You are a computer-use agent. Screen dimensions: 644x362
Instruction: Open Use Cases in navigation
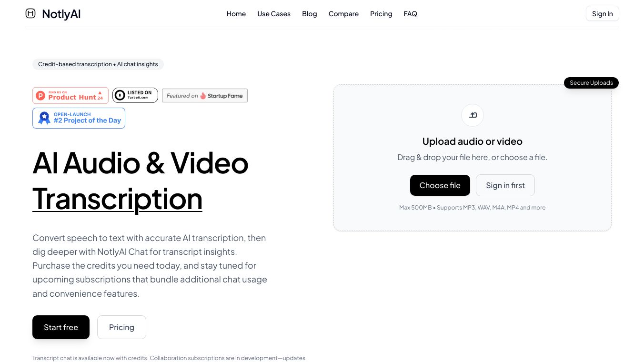[x=274, y=14]
